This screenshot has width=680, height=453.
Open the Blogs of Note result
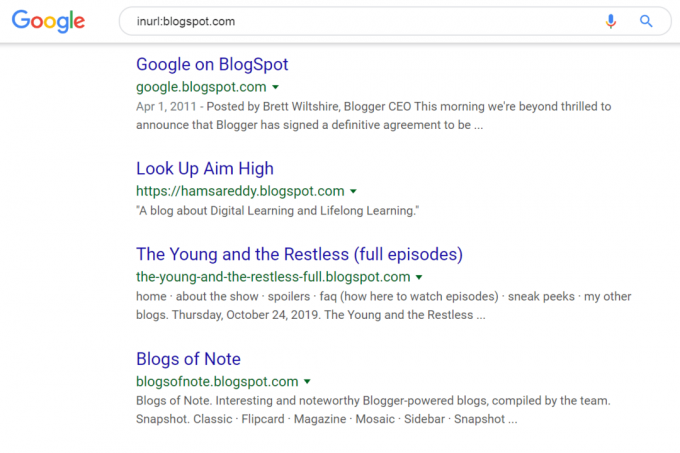click(x=188, y=359)
